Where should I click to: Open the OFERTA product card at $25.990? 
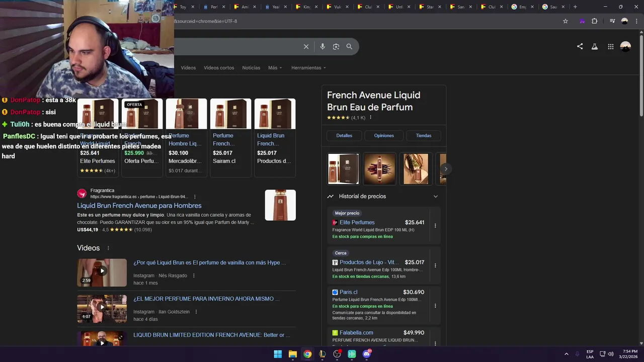(142, 137)
